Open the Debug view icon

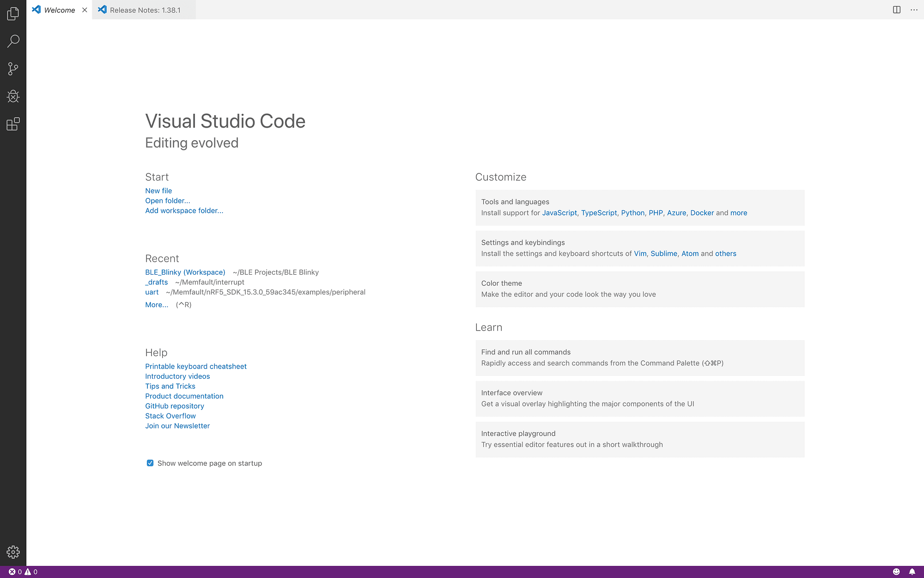(x=12, y=96)
